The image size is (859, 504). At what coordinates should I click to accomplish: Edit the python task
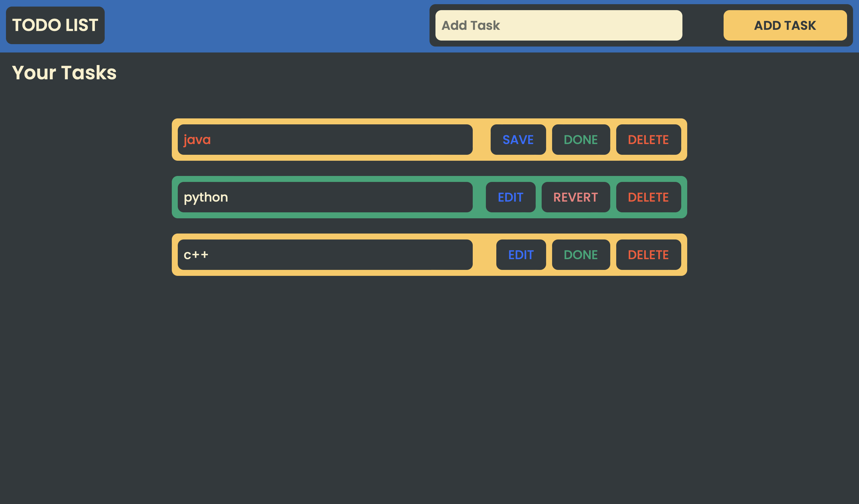(511, 197)
